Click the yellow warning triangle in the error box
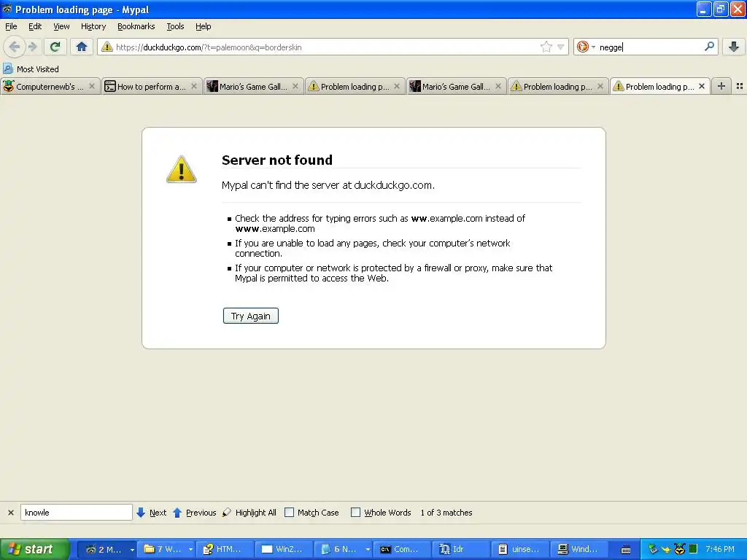This screenshot has width=747, height=560. 181,169
